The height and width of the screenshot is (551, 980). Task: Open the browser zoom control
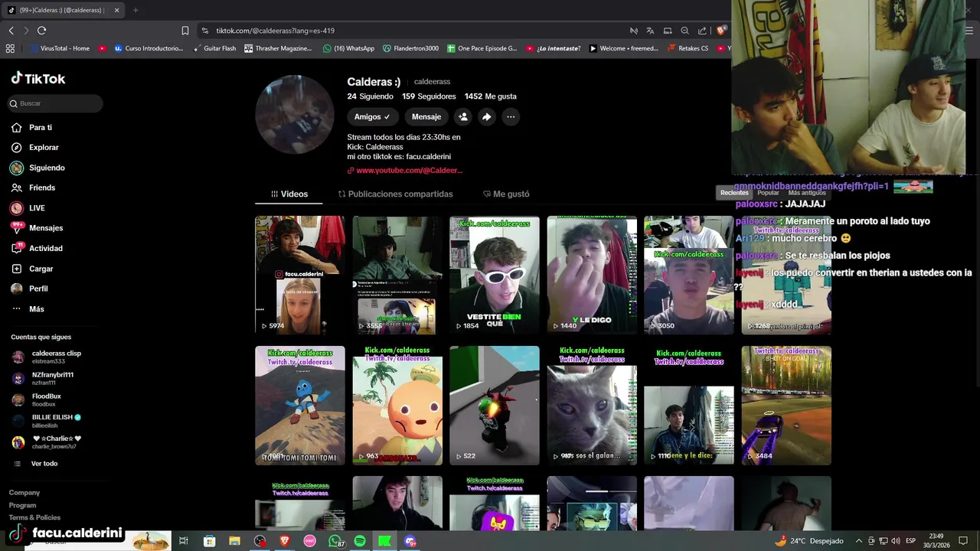685,31
